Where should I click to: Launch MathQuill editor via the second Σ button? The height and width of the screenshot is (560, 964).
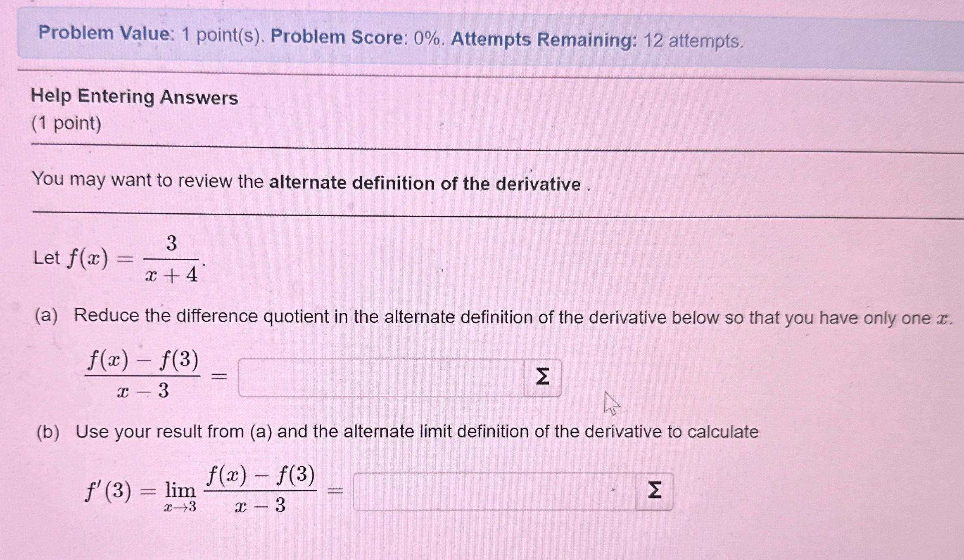point(655,489)
